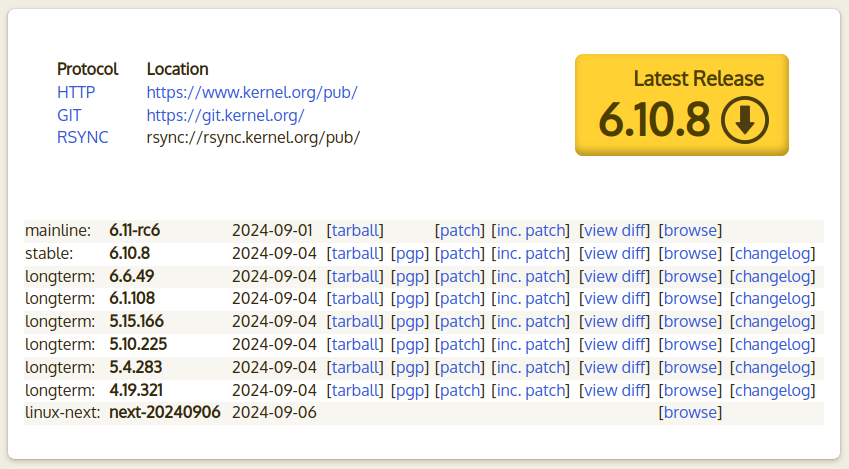Image resolution: width=849 pixels, height=469 pixels.
Task: Open changelog for stable 6.10.8
Action: [x=773, y=253]
